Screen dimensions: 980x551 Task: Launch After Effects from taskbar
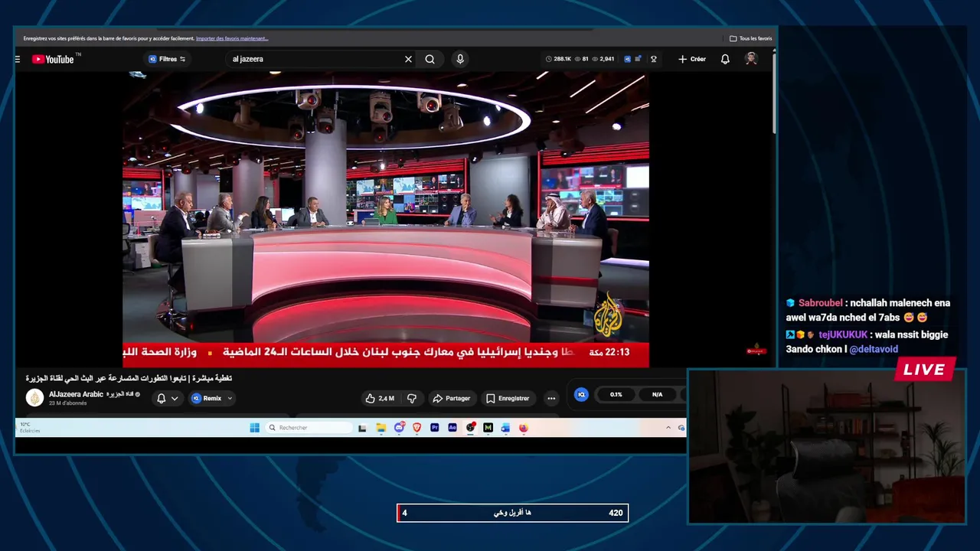pos(452,428)
